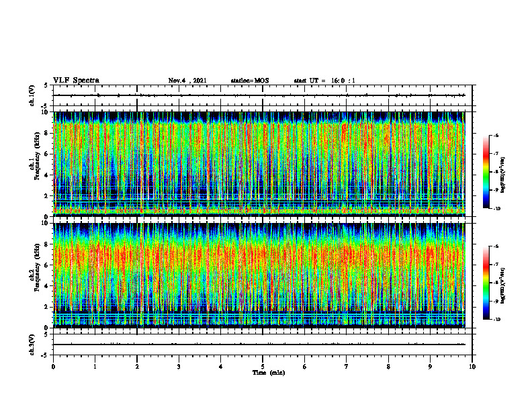Click the ch.2 spectrogram panel
Image resolution: width=532 pixels, height=411 pixels.
tap(259, 275)
